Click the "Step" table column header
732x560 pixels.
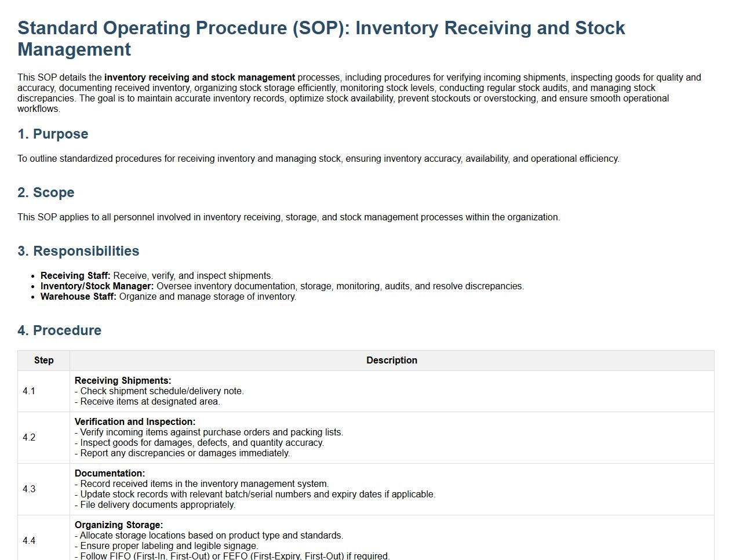(43, 361)
